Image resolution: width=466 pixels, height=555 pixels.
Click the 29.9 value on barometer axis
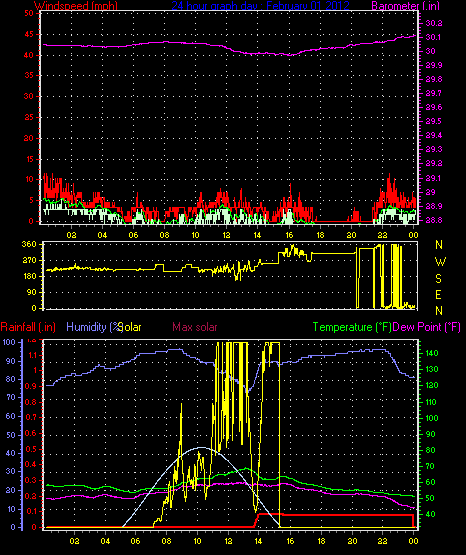pyautogui.click(x=434, y=65)
